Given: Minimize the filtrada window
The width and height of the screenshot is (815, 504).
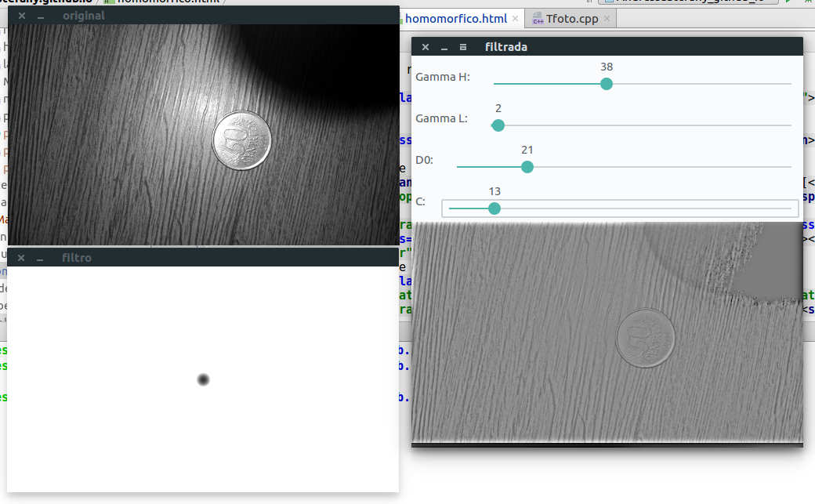Looking at the screenshot, I should pyautogui.click(x=444, y=47).
